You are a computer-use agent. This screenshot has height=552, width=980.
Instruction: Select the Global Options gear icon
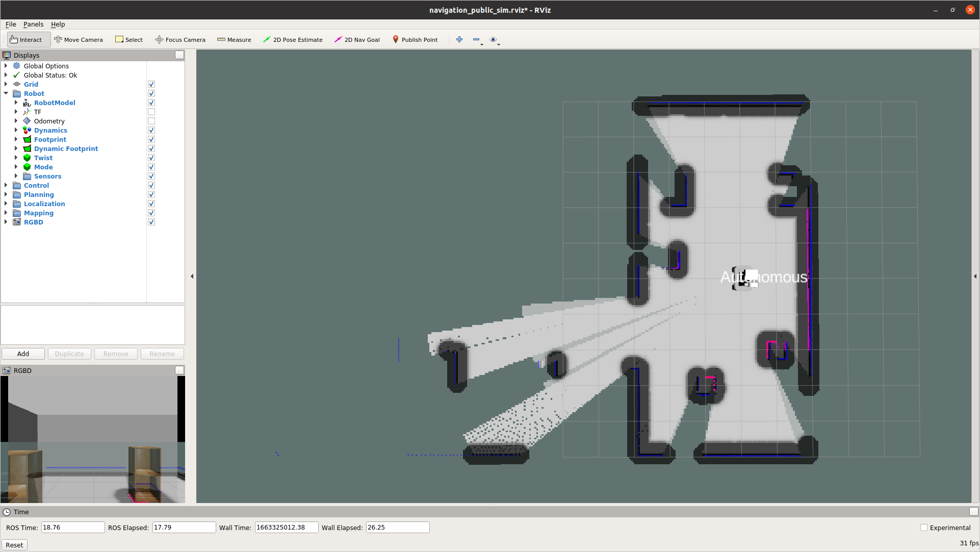17,66
